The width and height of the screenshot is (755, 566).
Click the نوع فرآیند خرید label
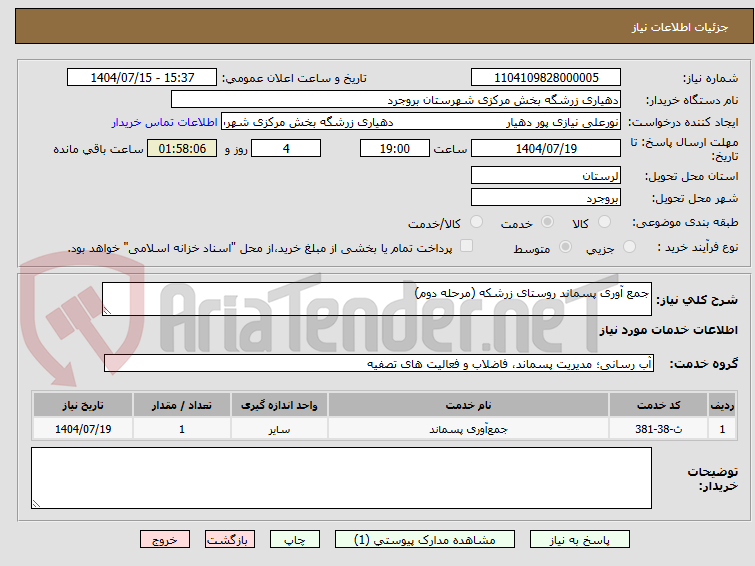coord(698,247)
